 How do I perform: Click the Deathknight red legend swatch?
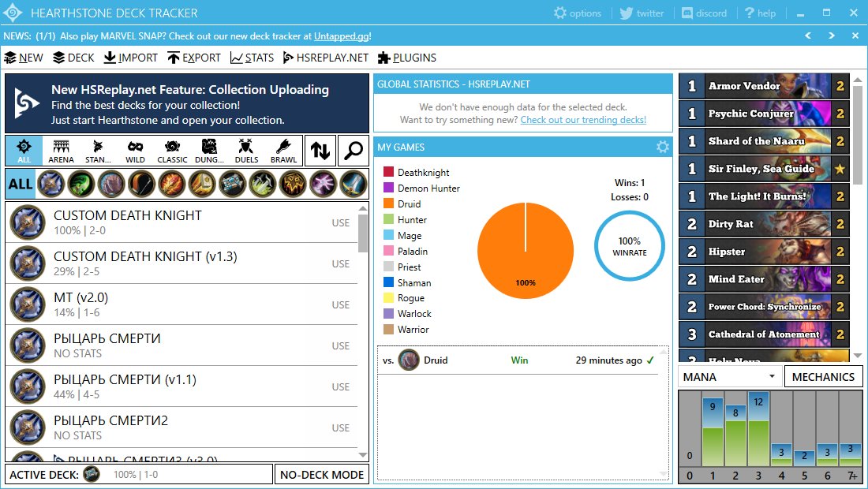pos(388,172)
